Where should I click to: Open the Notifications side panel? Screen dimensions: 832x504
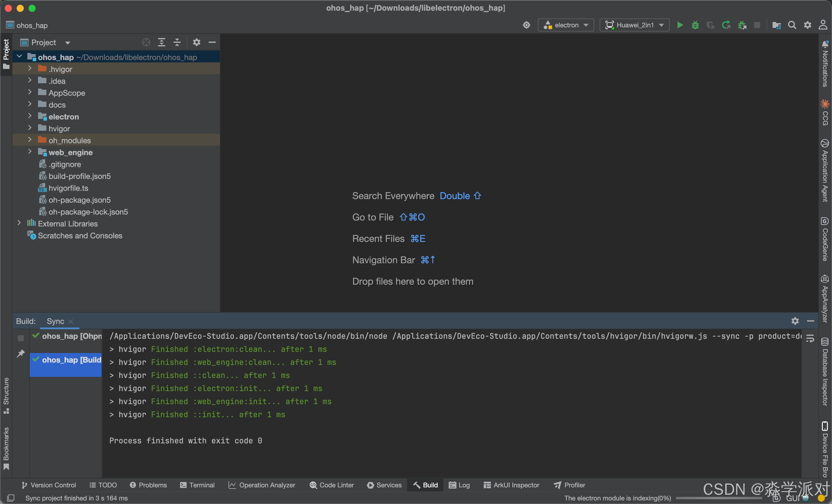(x=825, y=64)
